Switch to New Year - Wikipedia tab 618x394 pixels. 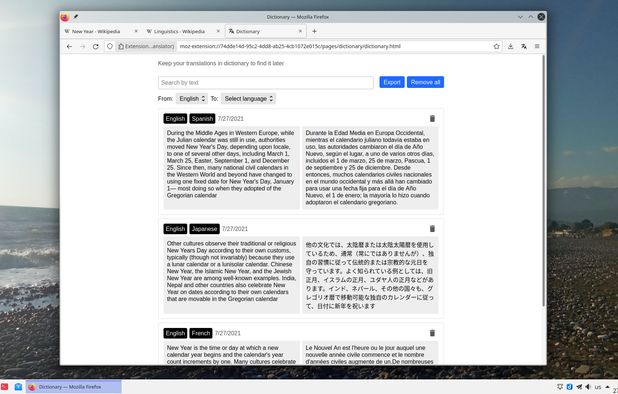point(101,31)
